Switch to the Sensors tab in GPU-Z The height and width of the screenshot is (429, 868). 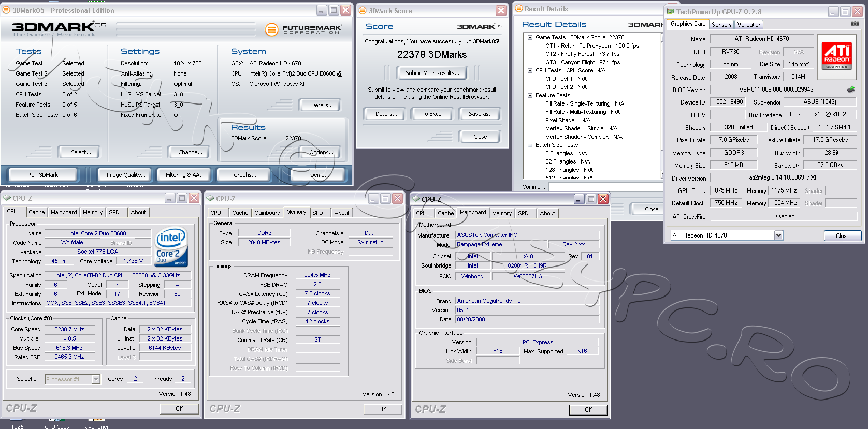point(721,25)
